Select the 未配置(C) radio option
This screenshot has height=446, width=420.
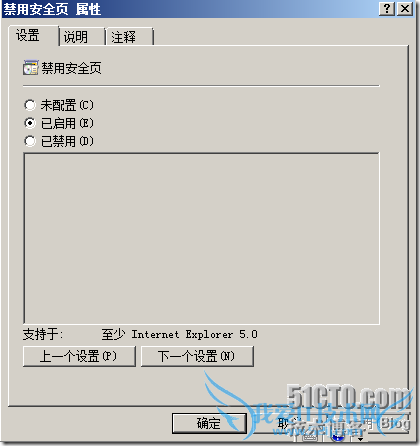[30, 105]
